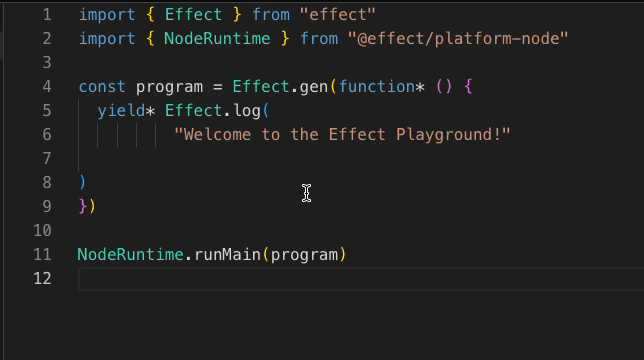Image resolution: width=644 pixels, height=360 pixels.
Task: Click line number 9 in the gutter
Action: click(x=47, y=206)
